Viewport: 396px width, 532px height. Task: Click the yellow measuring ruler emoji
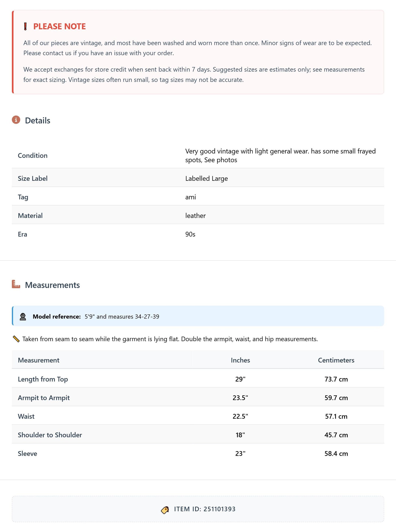point(16,339)
